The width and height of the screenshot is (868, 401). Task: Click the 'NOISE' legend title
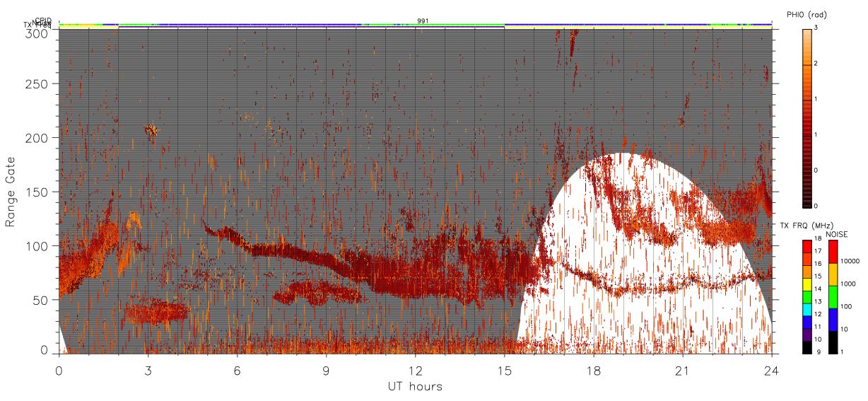[x=836, y=234]
